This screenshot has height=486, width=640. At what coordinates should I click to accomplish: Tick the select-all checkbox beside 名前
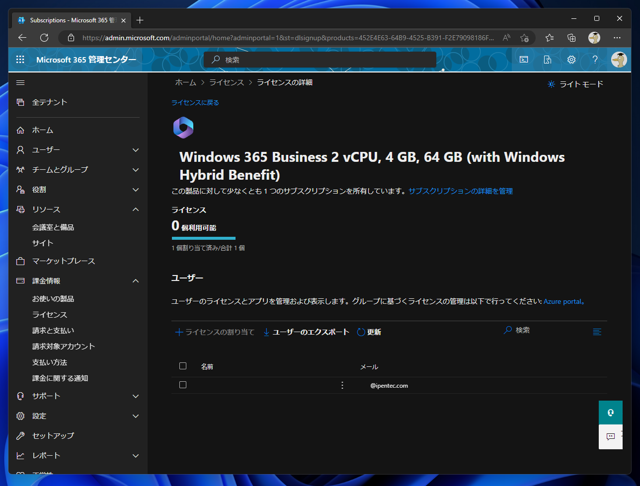[183, 366]
